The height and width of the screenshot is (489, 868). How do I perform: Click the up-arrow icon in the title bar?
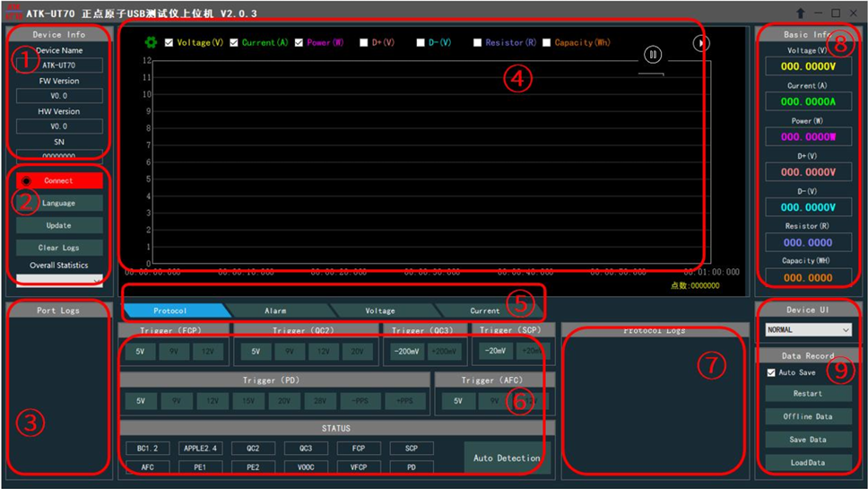click(x=800, y=13)
